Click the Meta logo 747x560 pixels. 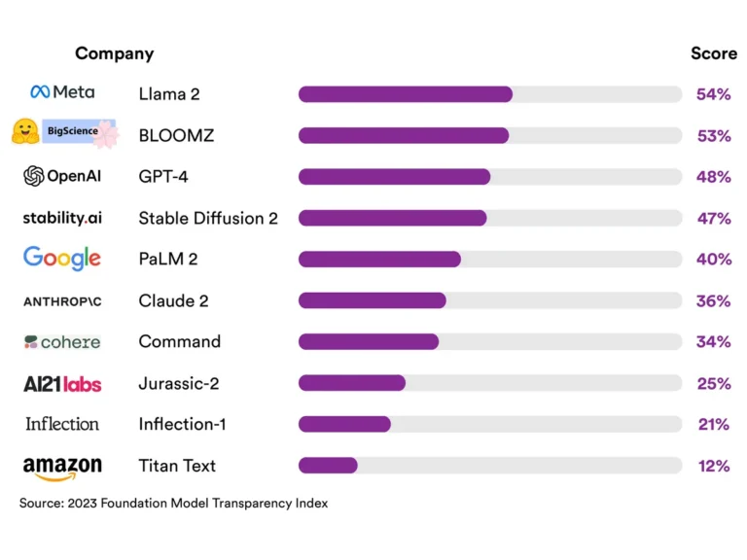pyautogui.click(x=62, y=91)
